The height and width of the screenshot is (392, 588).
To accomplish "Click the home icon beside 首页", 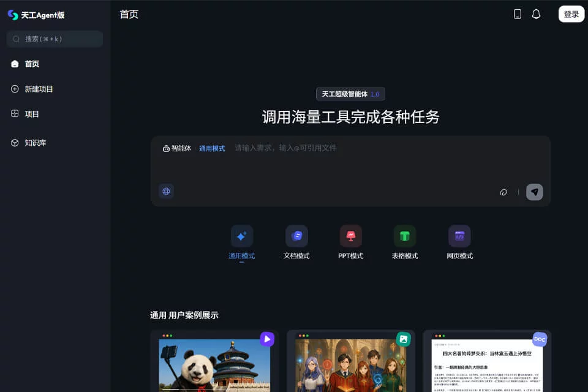I will [15, 64].
